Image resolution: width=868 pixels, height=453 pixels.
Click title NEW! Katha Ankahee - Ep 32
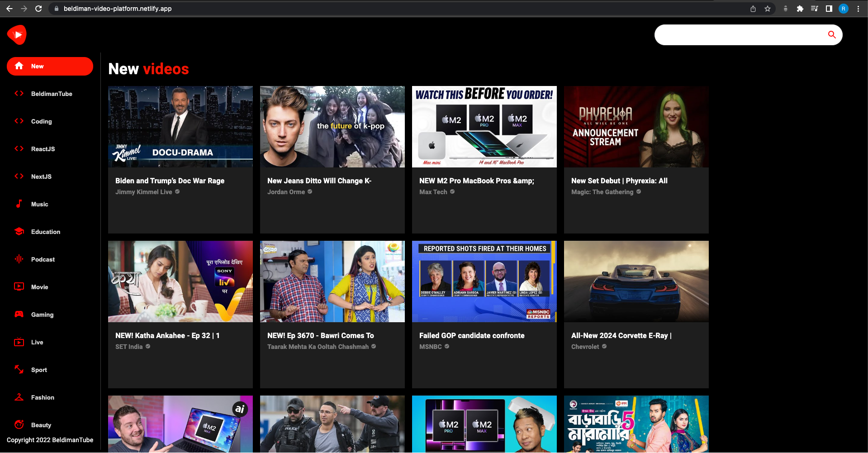(x=167, y=335)
